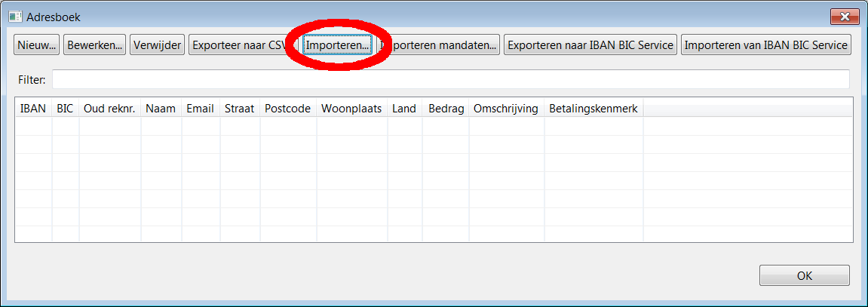Sort by the Naam column header
The image size is (868, 307).
[161, 109]
